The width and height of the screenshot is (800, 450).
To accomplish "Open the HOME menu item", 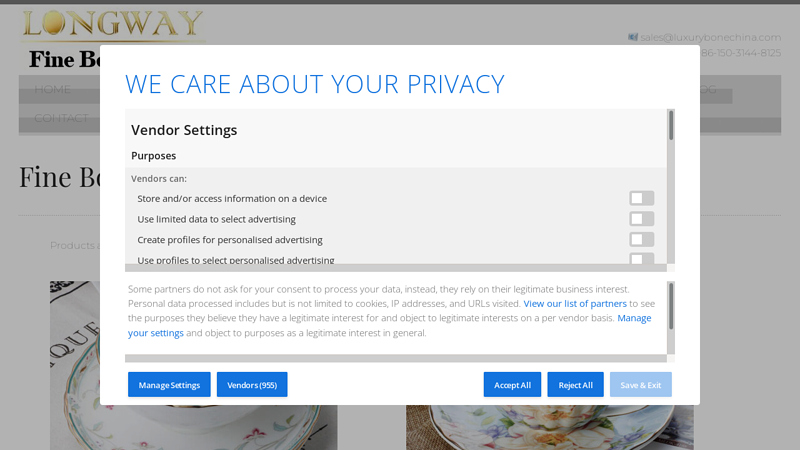I will (53, 90).
